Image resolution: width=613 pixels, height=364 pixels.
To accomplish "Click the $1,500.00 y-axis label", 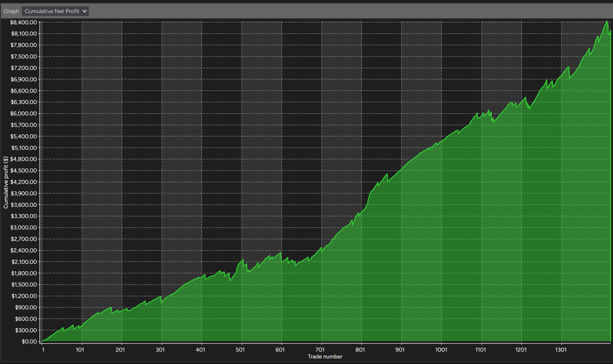I will click(24, 285).
